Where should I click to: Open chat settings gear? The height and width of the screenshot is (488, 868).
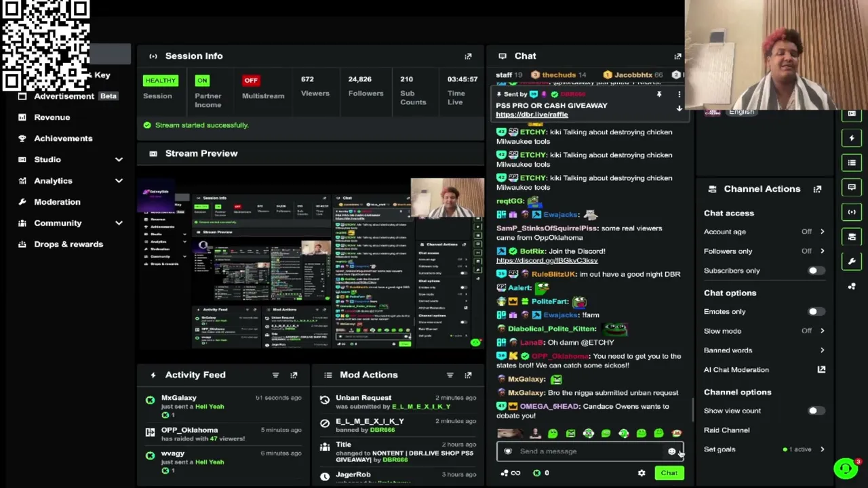(642, 473)
